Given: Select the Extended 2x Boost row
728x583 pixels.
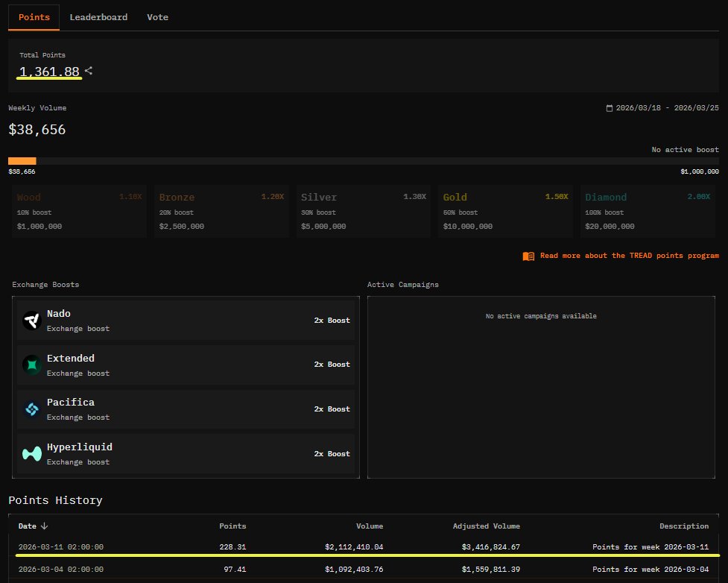Looking at the screenshot, I should click(x=186, y=365).
